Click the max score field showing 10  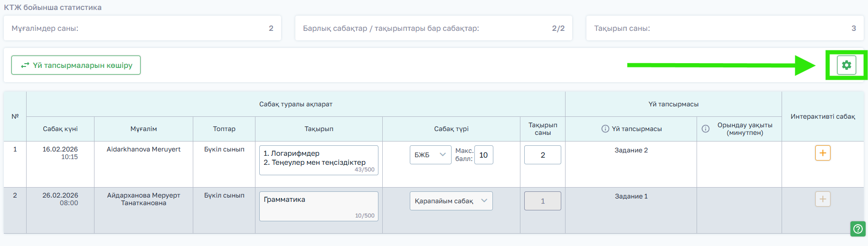pyautogui.click(x=483, y=155)
